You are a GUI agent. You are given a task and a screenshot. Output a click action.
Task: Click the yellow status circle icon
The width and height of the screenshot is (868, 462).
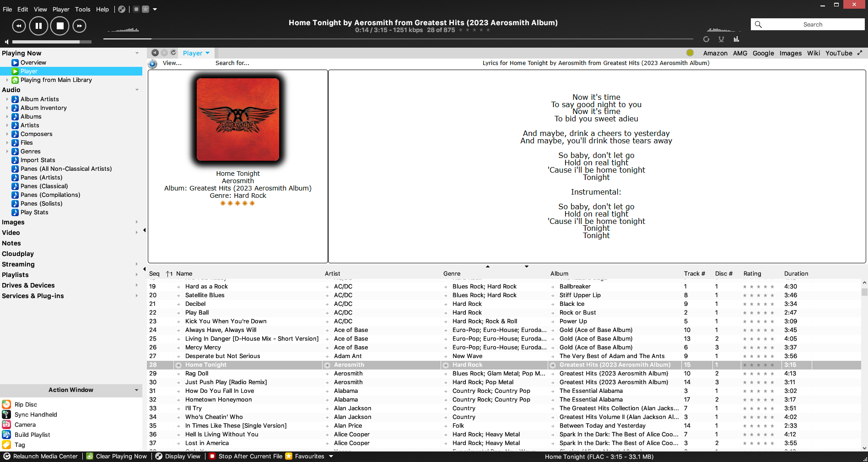(690, 53)
